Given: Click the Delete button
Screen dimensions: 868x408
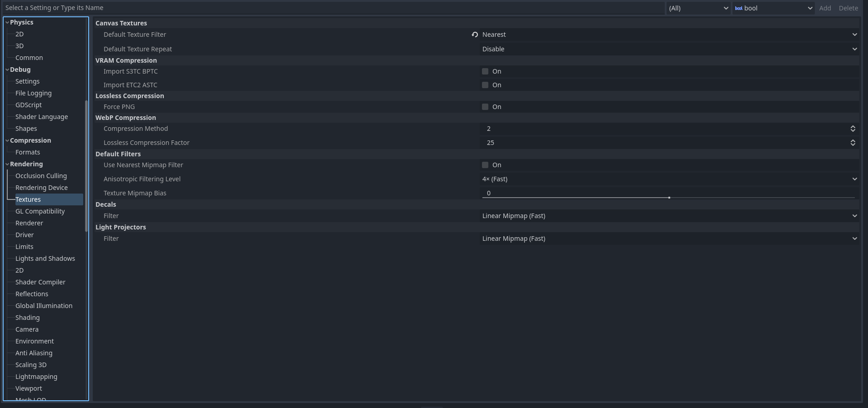Looking at the screenshot, I should click(848, 8).
